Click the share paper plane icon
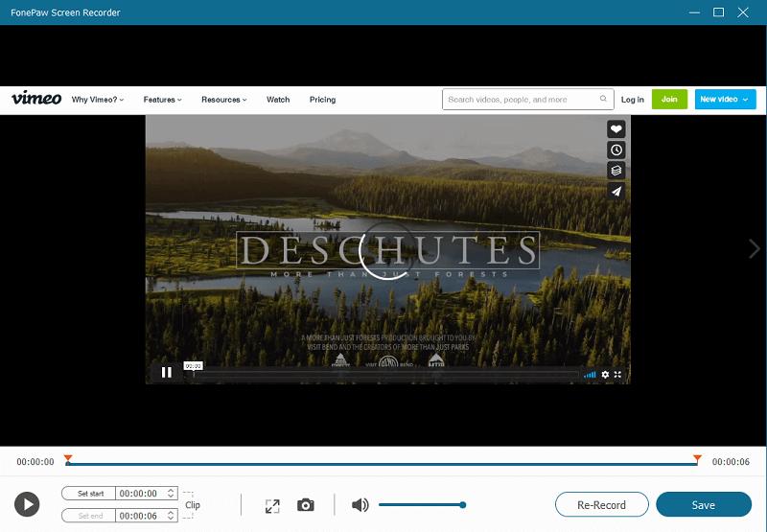 616,191
